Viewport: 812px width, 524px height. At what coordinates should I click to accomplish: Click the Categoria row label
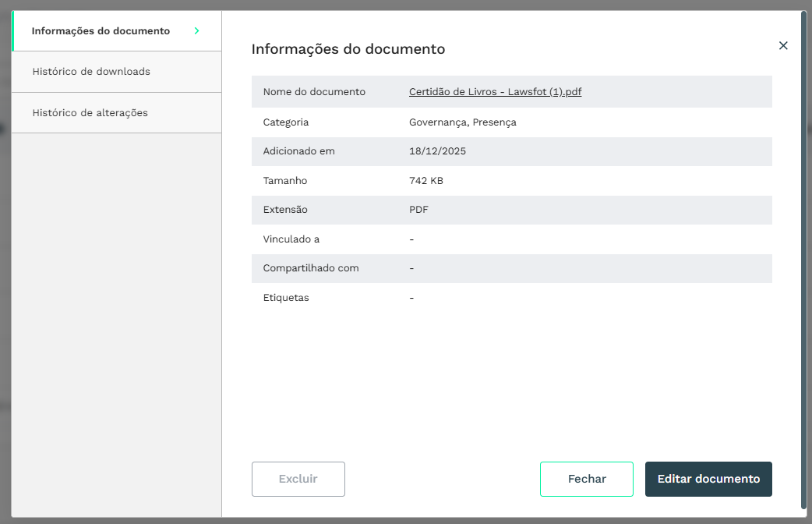(286, 122)
